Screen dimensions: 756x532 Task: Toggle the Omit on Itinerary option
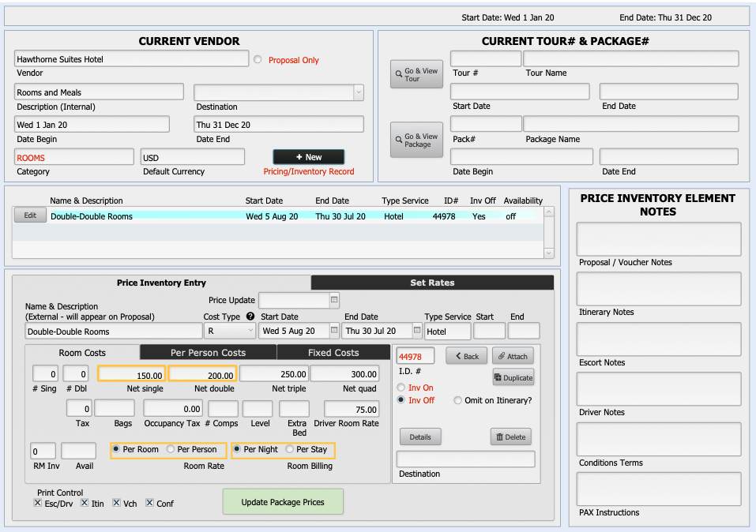click(457, 400)
